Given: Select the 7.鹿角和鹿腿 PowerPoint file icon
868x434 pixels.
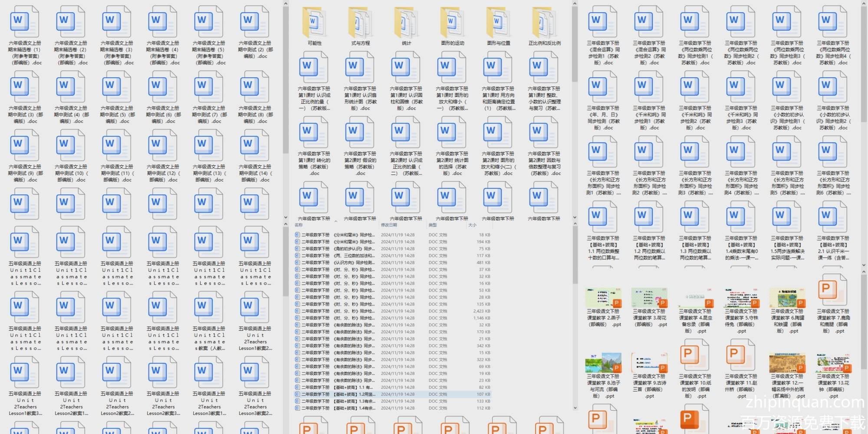Looking at the screenshot, I should pyautogui.click(x=832, y=289).
